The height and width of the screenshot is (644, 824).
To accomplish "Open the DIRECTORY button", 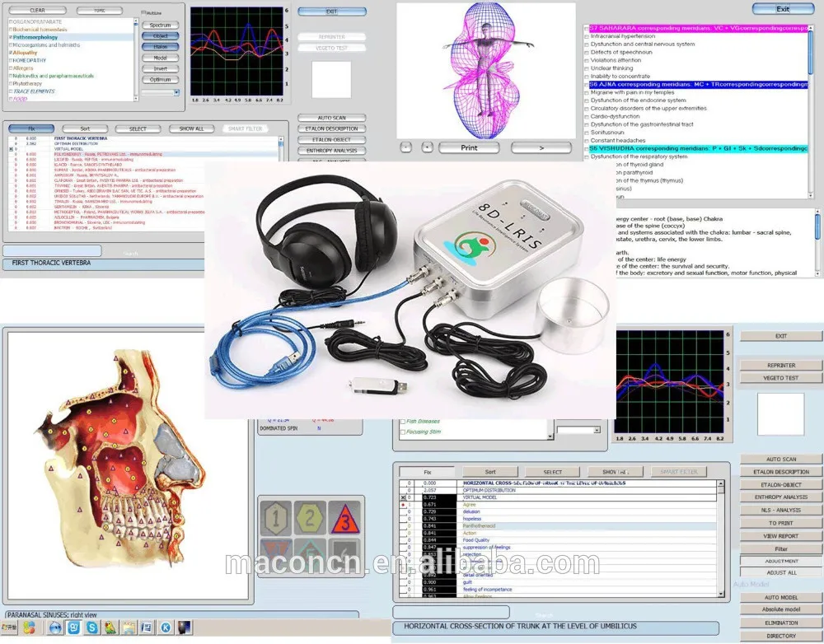I will tap(781, 636).
